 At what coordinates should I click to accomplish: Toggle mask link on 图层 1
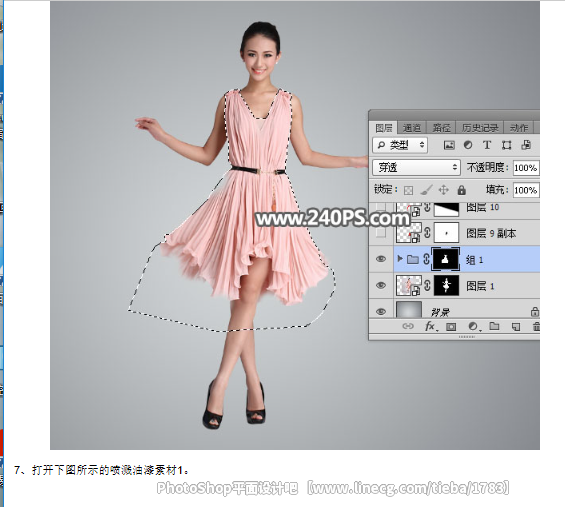pyautogui.click(x=427, y=285)
